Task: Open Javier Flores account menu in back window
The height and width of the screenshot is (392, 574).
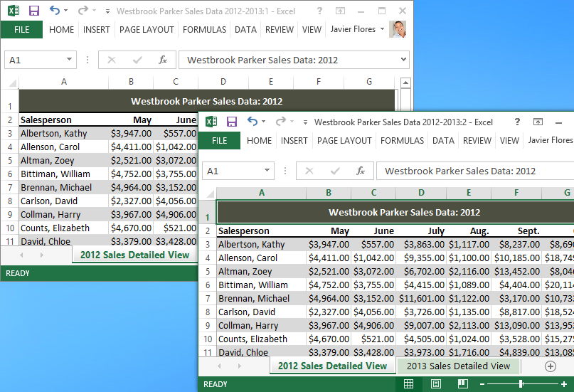Action: coord(357,29)
